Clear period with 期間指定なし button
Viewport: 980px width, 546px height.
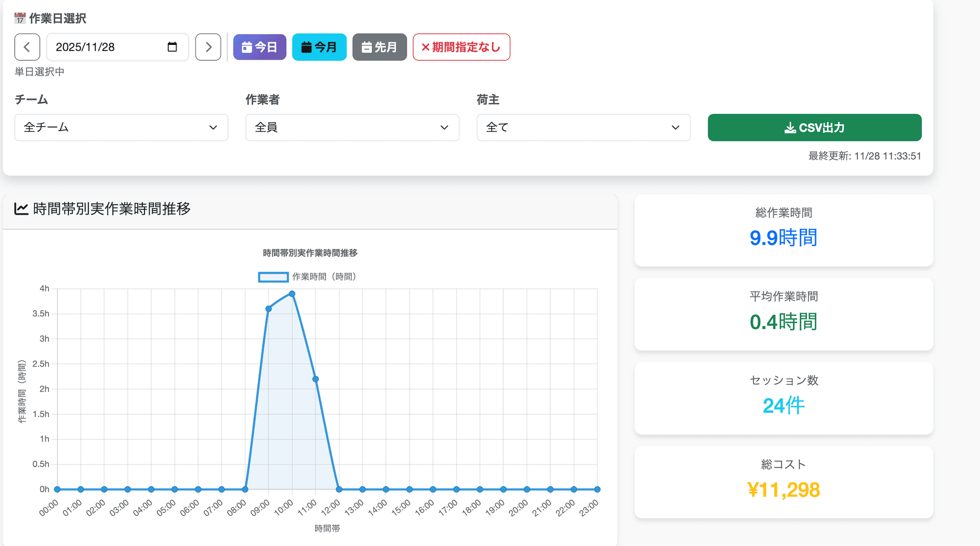tap(461, 47)
